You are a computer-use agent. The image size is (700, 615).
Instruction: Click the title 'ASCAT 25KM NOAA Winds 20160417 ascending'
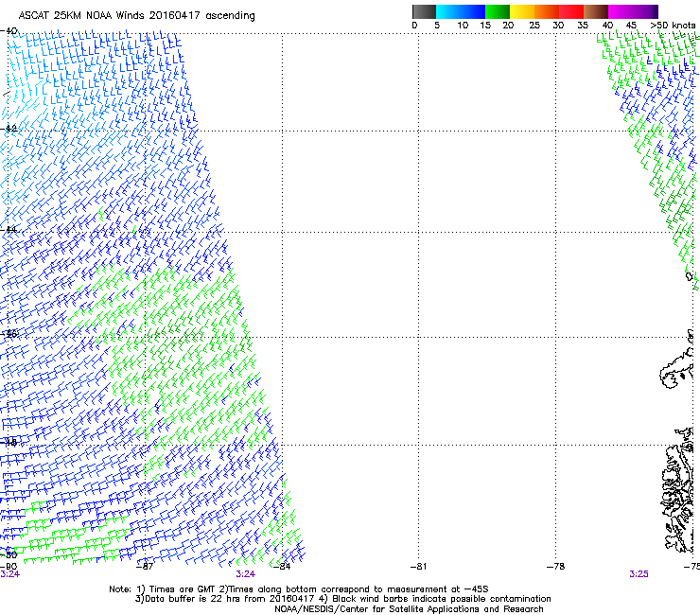pyautogui.click(x=136, y=16)
